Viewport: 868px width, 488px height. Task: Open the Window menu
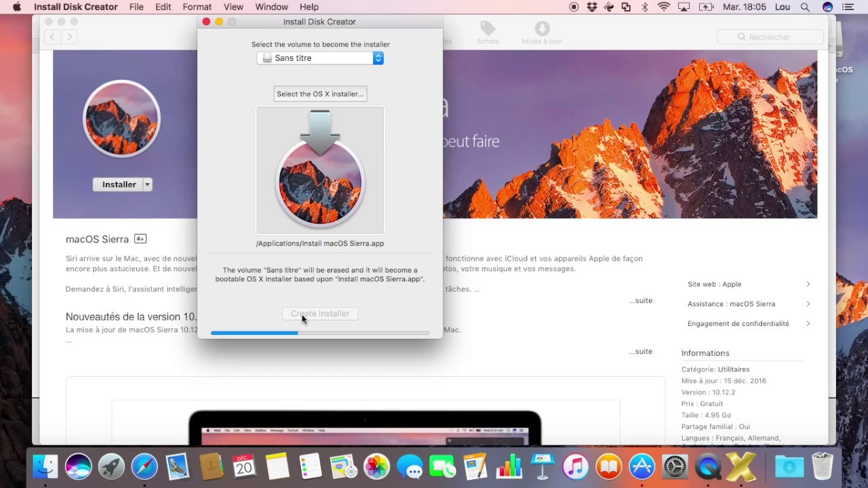[271, 7]
